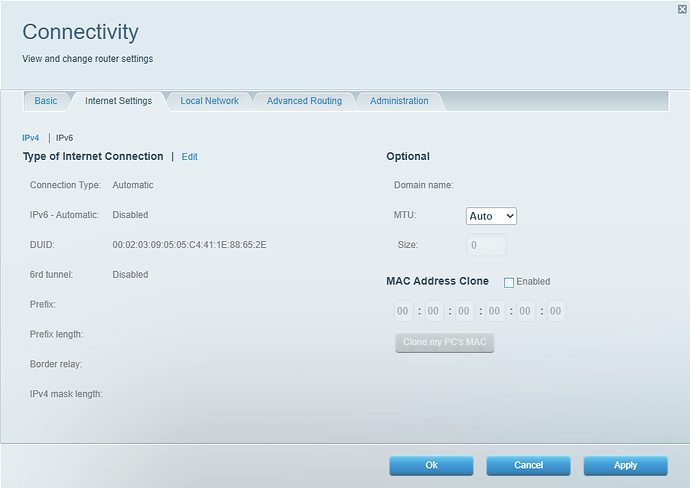The width and height of the screenshot is (690, 488).
Task: Select the Internet Settings tab
Action: click(118, 101)
